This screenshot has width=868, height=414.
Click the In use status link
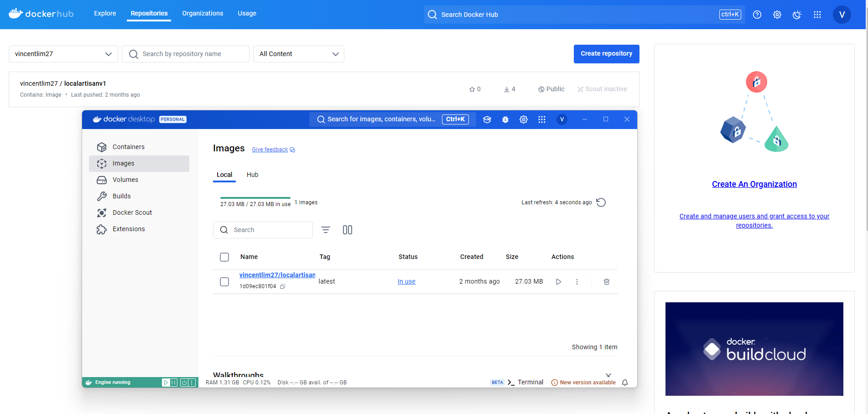click(406, 282)
